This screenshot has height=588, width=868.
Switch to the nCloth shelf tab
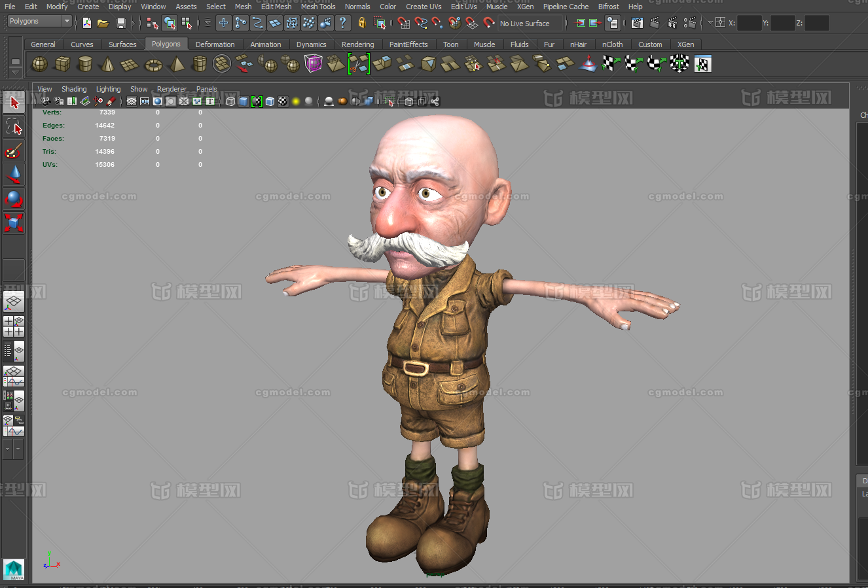coord(613,44)
